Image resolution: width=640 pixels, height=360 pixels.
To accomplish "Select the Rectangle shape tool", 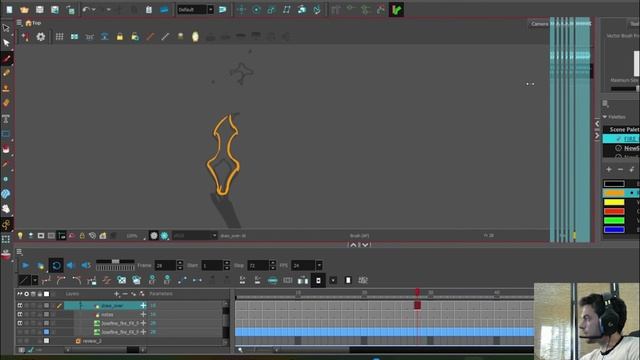I will point(6,134).
